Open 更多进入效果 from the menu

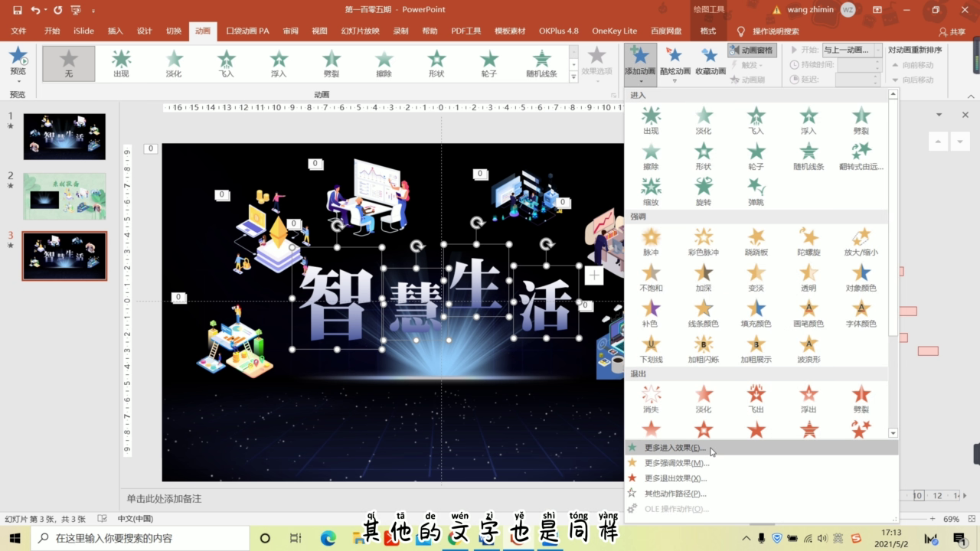click(x=761, y=448)
